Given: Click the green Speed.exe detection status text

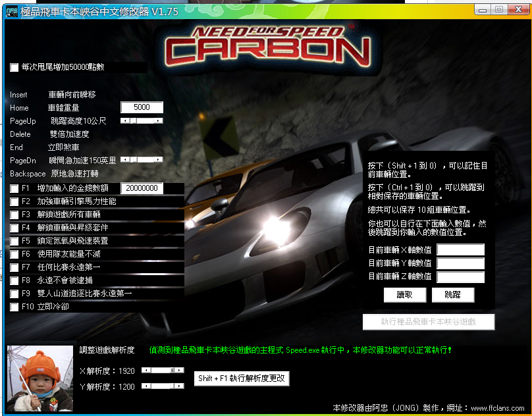Looking at the screenshot, I should (x=300, y=350).
